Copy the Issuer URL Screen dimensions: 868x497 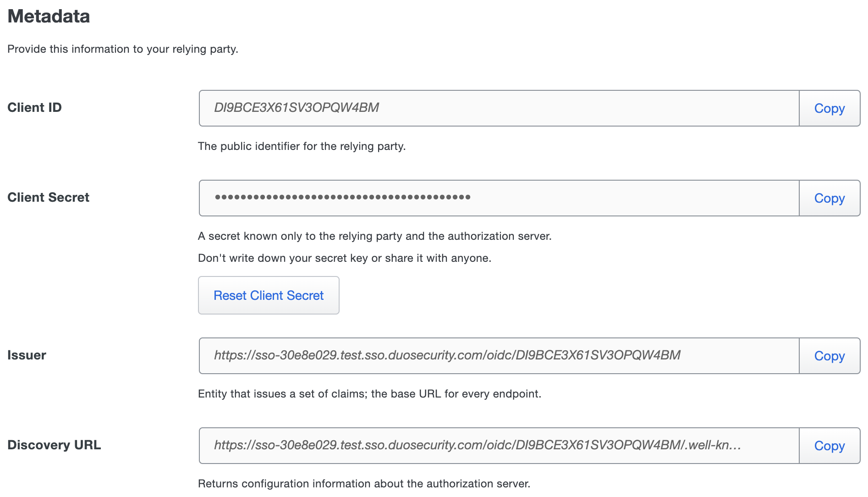pos(829,356)
